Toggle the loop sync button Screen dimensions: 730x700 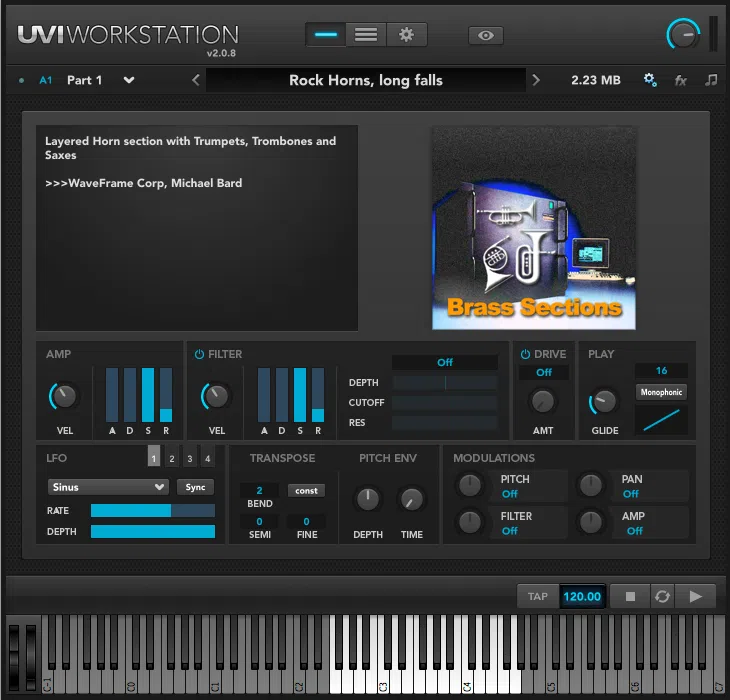click(x=662, y=597)
